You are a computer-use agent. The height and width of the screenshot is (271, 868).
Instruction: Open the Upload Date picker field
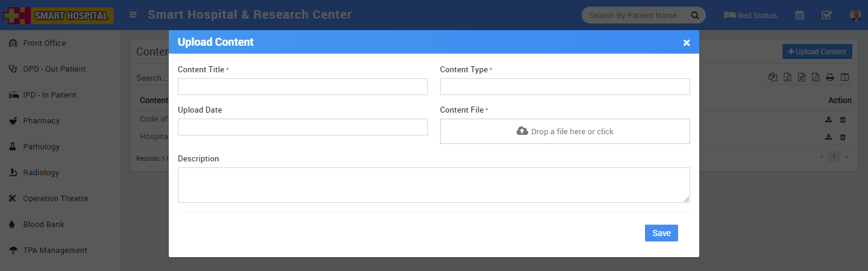click(x=303, y=127)
